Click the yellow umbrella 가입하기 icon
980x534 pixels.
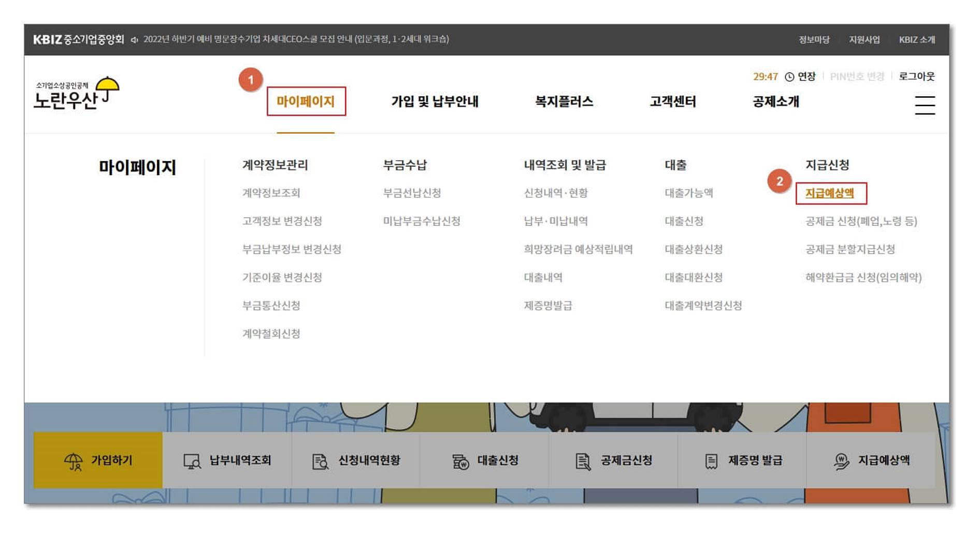click(x=75, y=460)
